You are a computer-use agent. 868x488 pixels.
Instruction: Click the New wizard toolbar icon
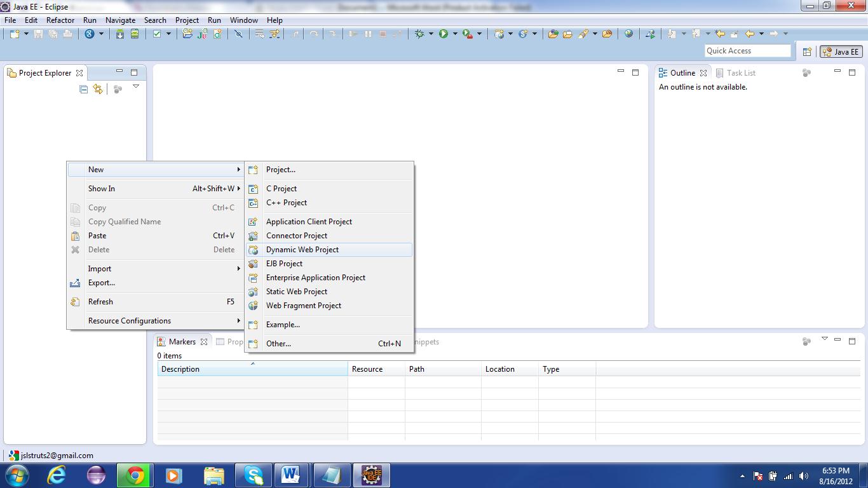point(15,34)
